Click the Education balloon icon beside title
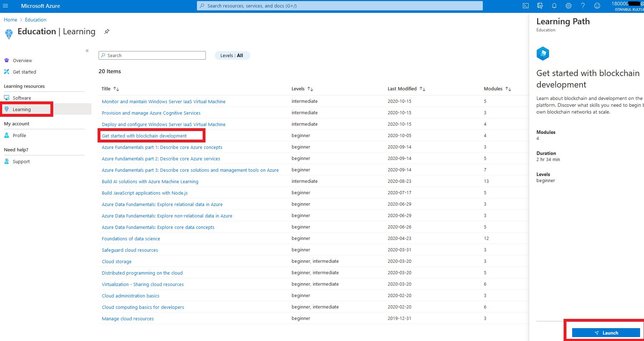The height and width of the screenshot is (341, 644). (9, 34)
